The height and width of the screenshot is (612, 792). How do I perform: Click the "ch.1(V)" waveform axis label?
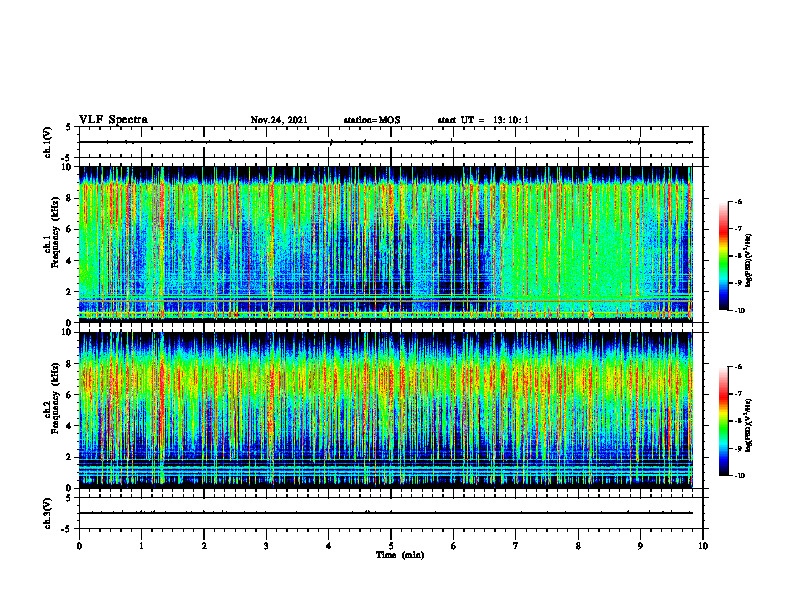(47, 142)
